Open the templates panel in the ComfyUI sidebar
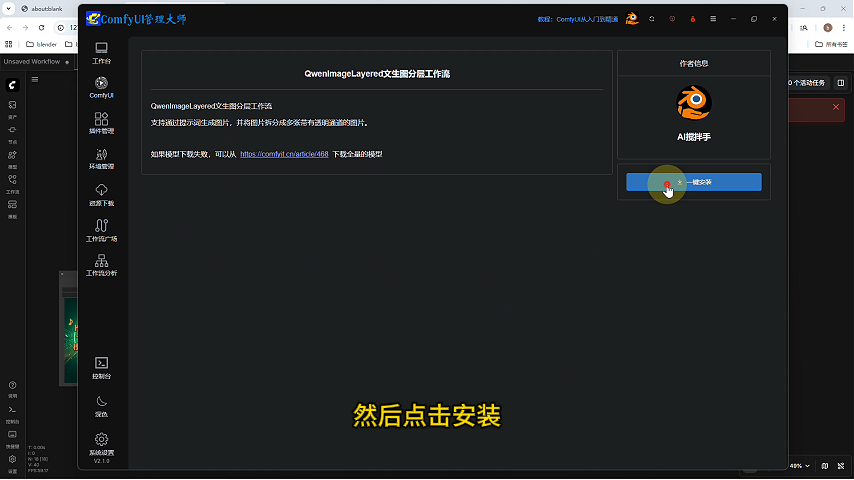854x480 pixels. click(13, 208)
